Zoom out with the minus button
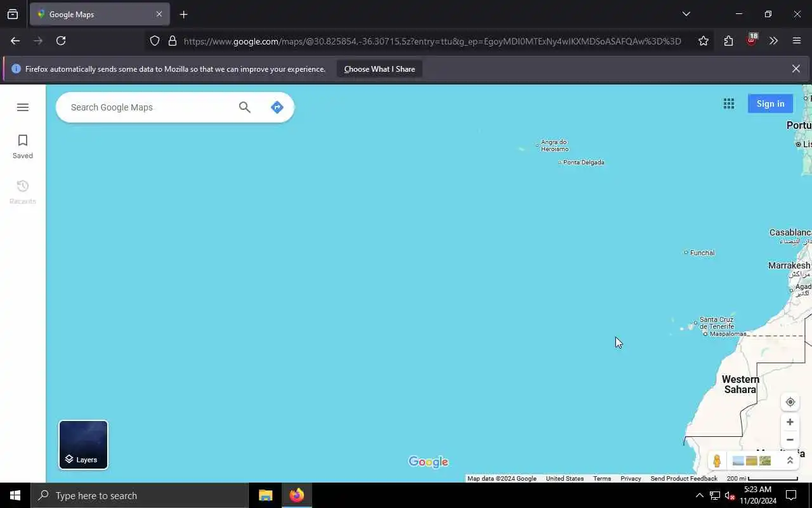Viewport: 812px width, 508px height. click(x=790, y=439)
